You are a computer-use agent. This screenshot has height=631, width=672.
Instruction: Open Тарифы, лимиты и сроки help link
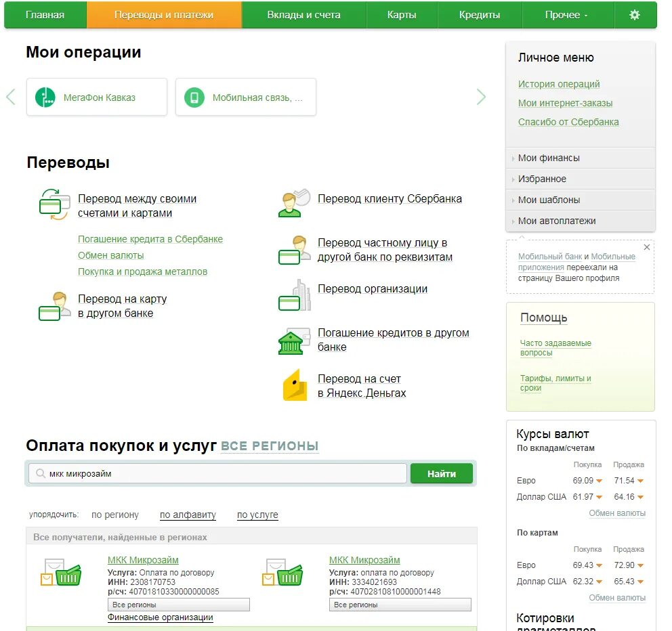(555, 383)
